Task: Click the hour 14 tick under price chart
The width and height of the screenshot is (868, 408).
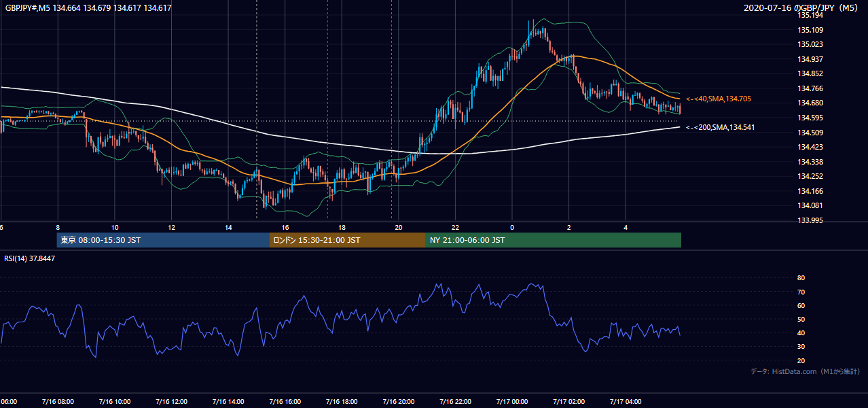Action: [228, 228]
